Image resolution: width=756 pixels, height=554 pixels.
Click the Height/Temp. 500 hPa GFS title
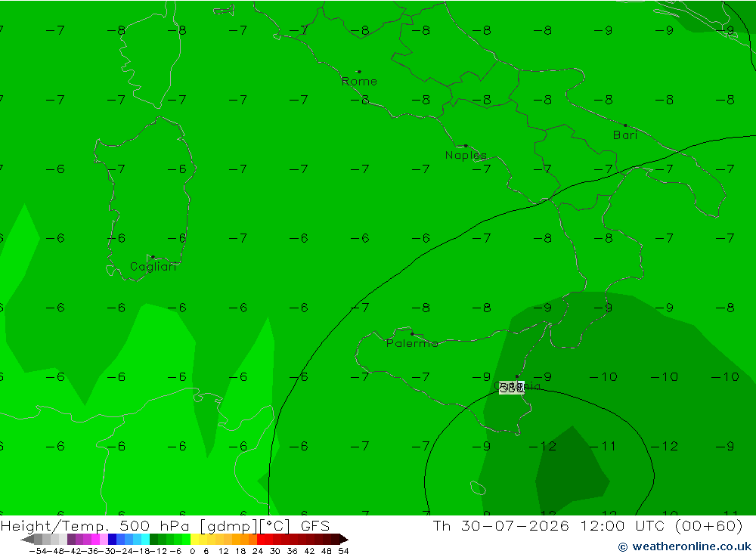pyautogui.click(x=165, y=525)
